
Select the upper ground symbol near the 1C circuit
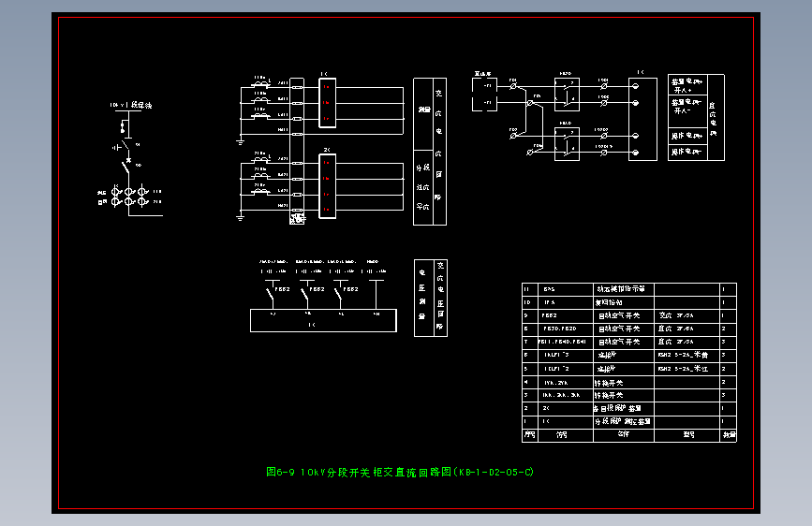(241, 140)
